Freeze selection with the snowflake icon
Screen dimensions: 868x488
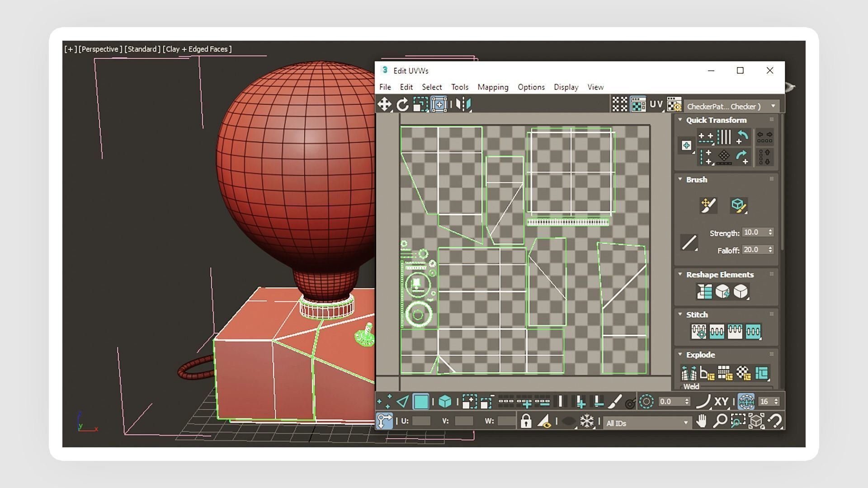(x=587, y=422)
